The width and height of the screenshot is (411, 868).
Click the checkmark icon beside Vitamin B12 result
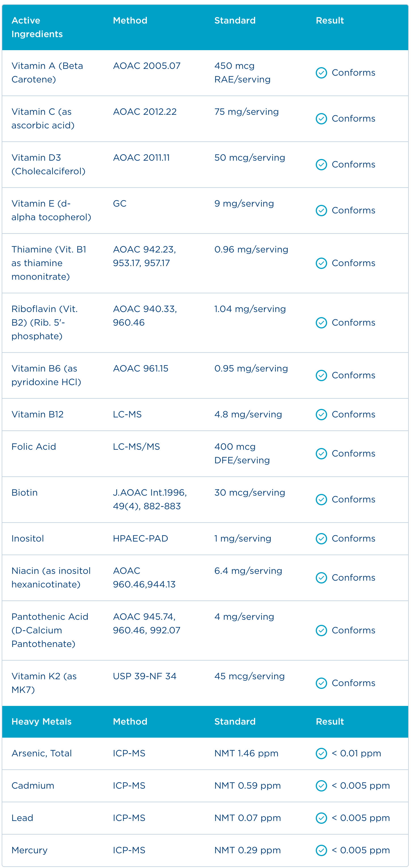(321, 415)
